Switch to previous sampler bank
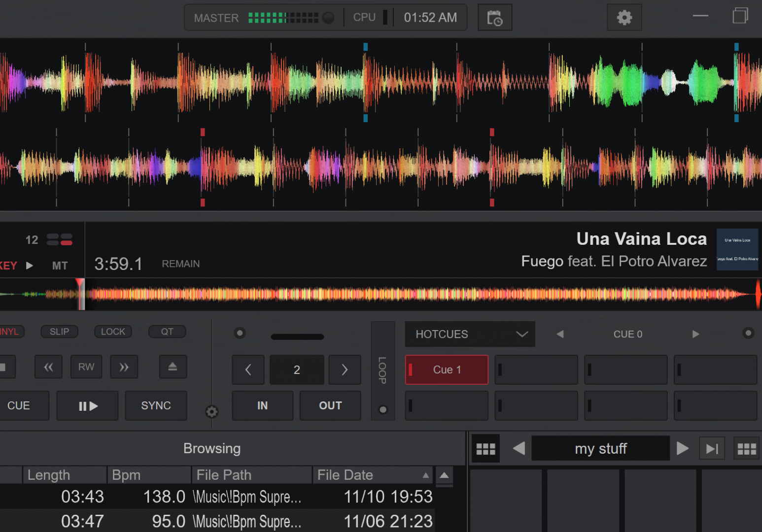 tap(519, 449)
